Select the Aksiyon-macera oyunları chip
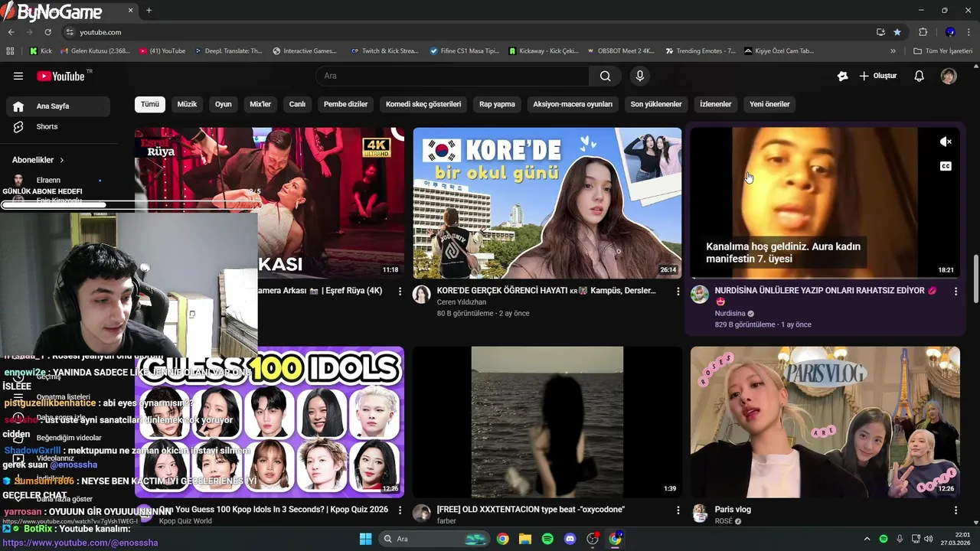Image resolution: width=980 pixels, height=551 pixels. [x=573, y=104]
